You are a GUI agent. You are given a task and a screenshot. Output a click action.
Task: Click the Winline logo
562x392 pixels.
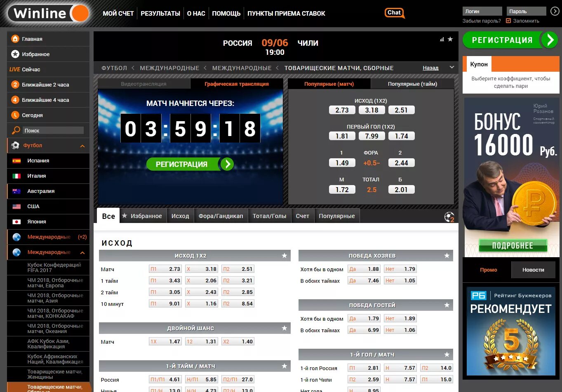(x=49, y=13)
